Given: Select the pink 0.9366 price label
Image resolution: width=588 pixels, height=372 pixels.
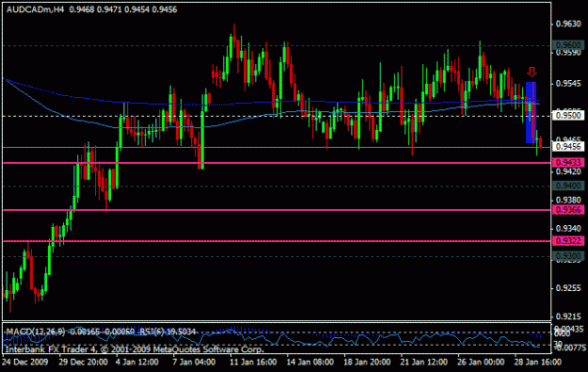Looking at the screenshot, I should pyautogui.click(x=568, y=210).
